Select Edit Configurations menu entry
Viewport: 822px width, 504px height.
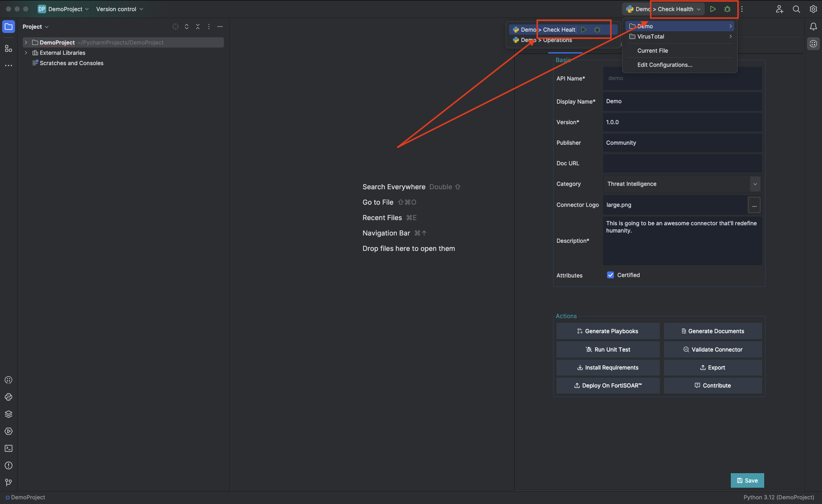click(x=664, y=65)
